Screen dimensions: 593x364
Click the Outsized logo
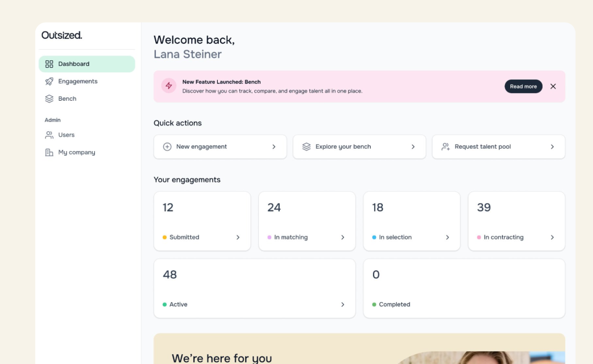62,35
